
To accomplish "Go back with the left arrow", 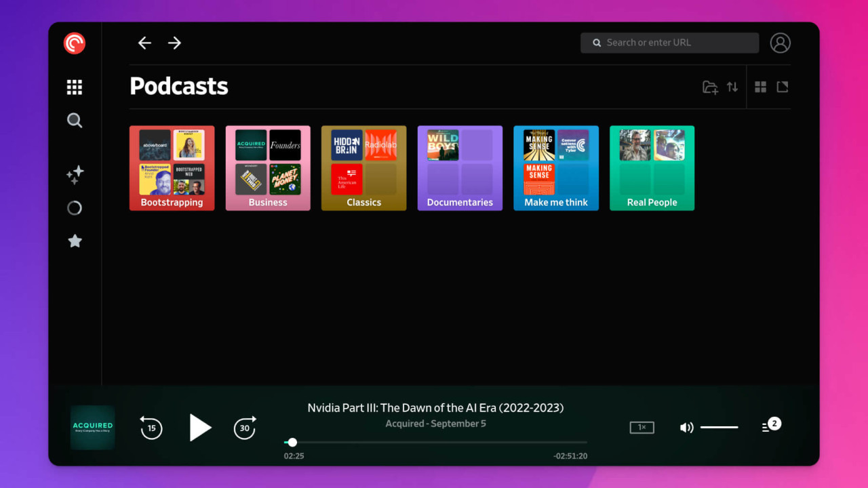I will point(144,43).
